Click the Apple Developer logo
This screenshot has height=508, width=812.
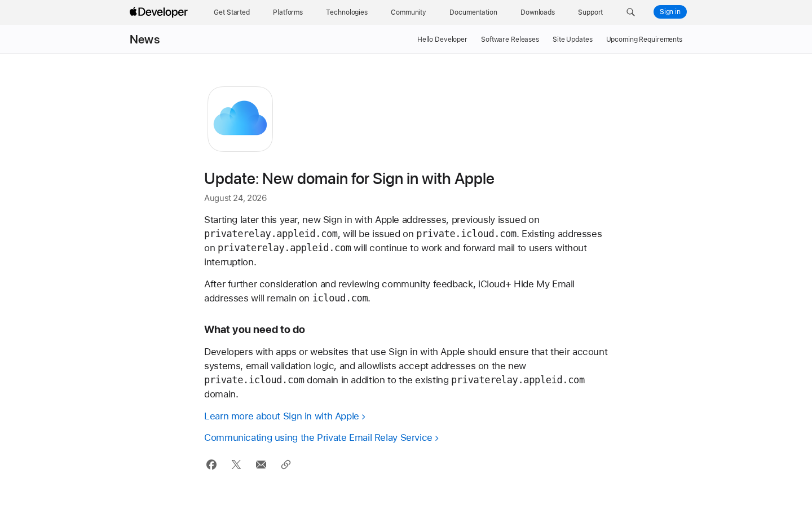[158, 12]
